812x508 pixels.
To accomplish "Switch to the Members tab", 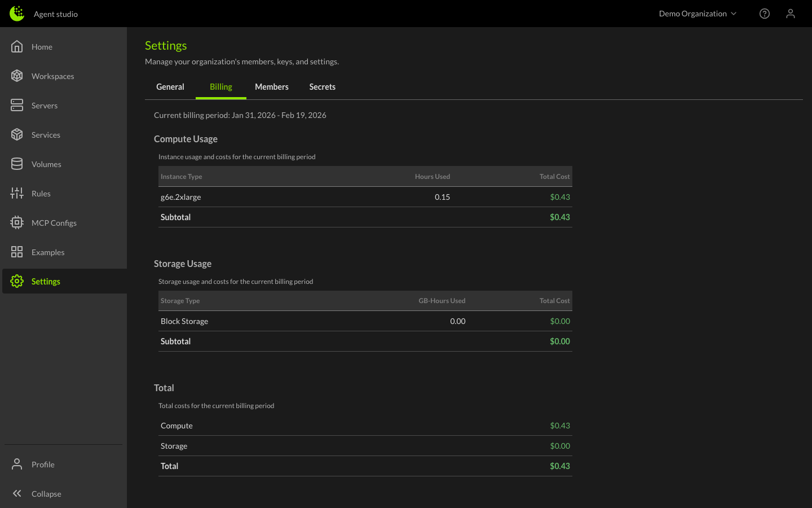I will coord(271,86).
